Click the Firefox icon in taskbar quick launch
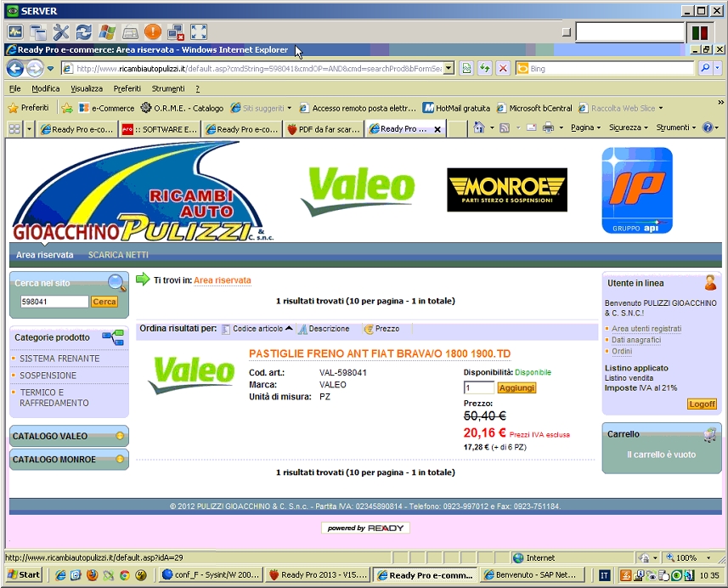The image size is (728, 588). coord(92,575)
